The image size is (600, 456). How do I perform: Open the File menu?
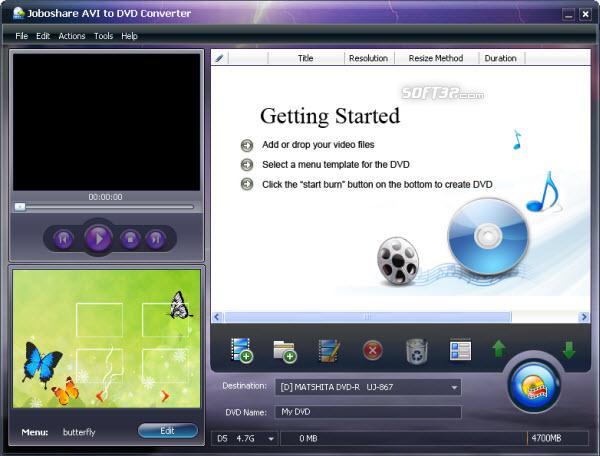point(21,36)
